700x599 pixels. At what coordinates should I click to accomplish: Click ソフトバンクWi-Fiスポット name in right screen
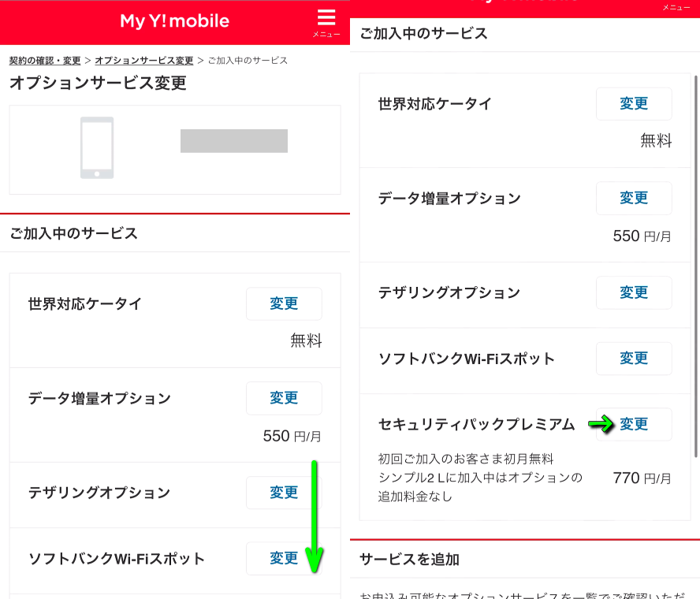pyautogui.click(x=467, y=359)
